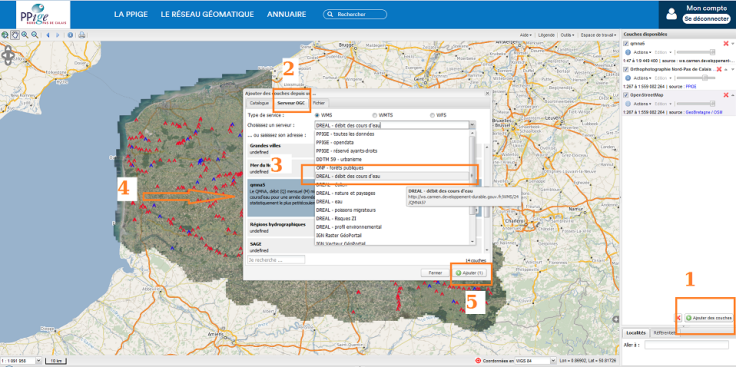Follow the GeoBretagne / OSM source link
Viewport: 736px width, 367px height.
[x=704, y=113]
